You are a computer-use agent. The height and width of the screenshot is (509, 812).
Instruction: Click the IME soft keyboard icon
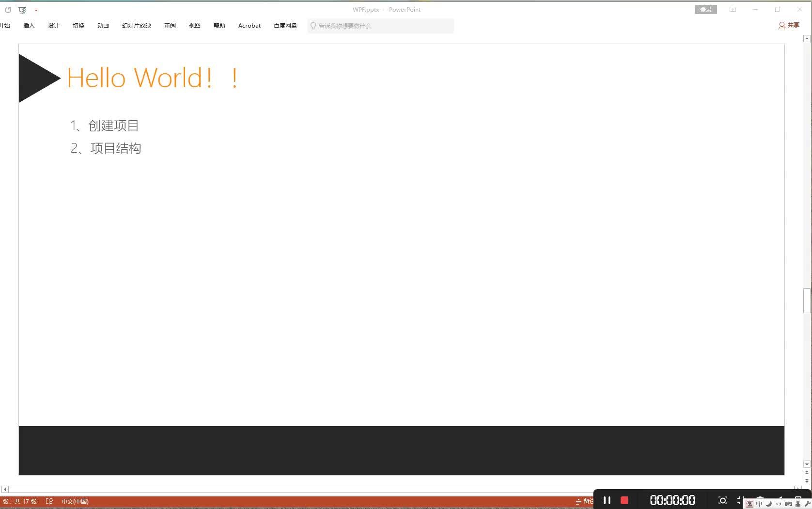pyautogui.click(x=788, y=504)
